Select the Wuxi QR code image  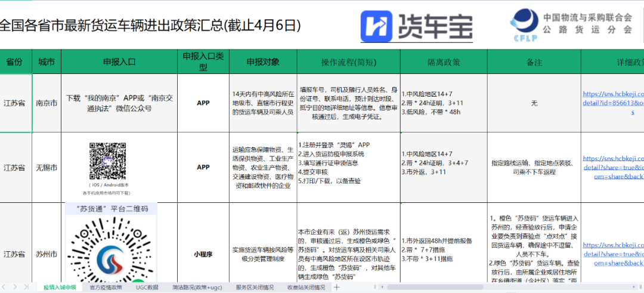pyautogui.click(x=109, y=160)
